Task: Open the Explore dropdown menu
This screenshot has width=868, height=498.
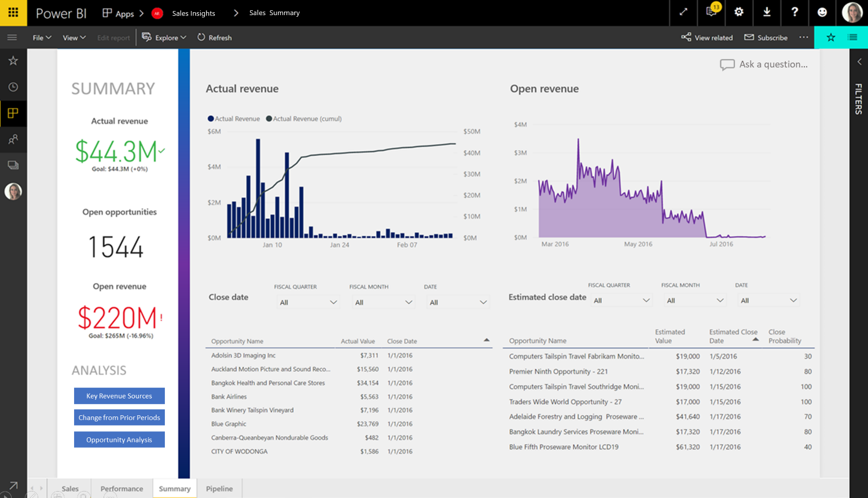Action: pyautogui.click(x=164, y=38)
